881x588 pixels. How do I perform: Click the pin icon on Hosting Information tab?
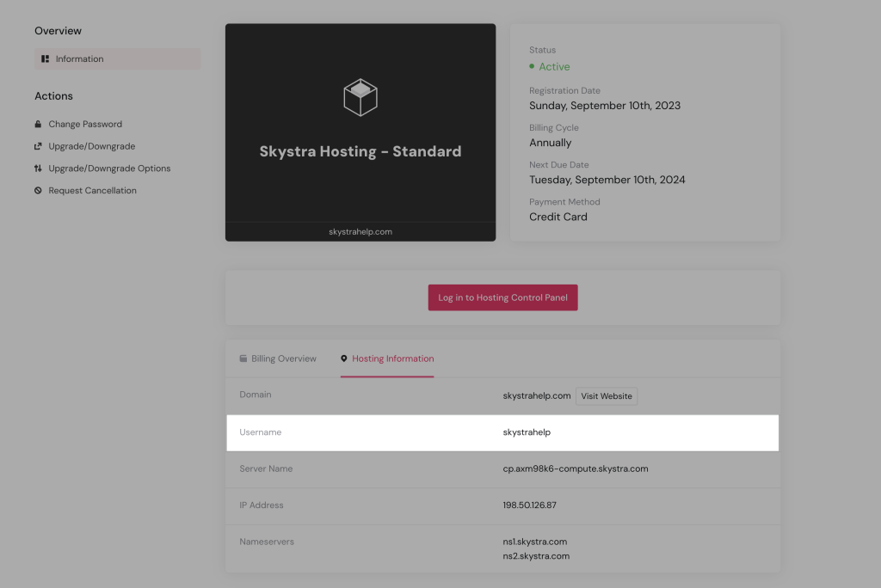tap(344, 358)
